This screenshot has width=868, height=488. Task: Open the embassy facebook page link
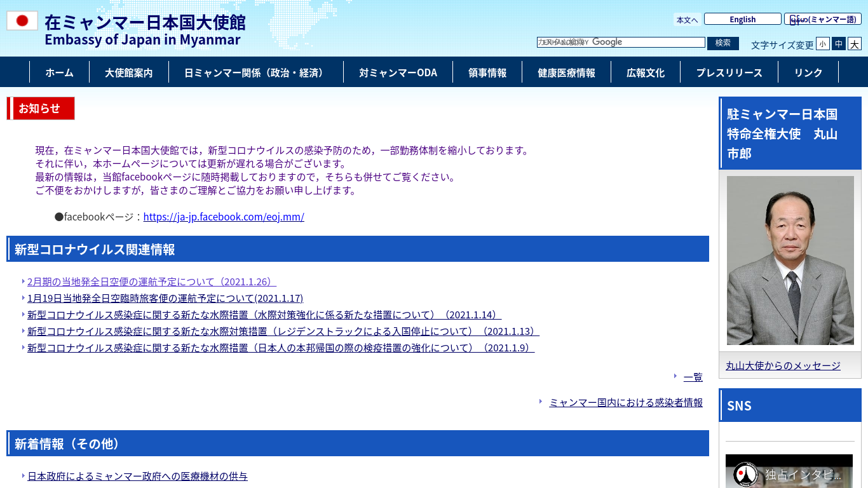click(224, 217)
